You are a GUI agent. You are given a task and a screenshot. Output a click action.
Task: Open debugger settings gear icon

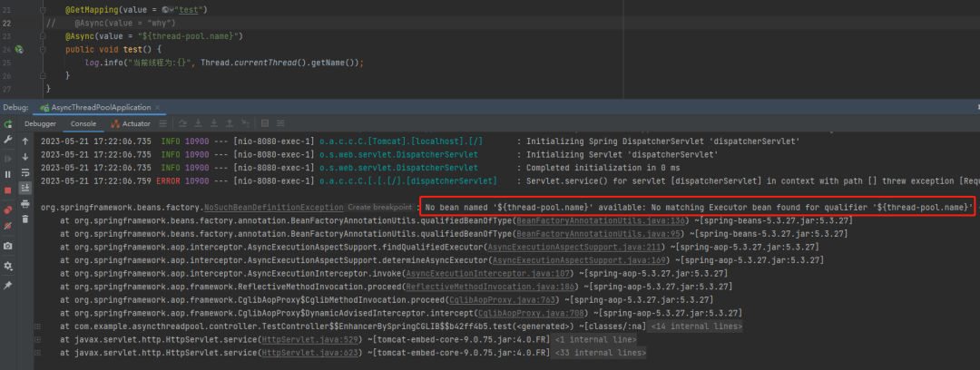point(8,266)
